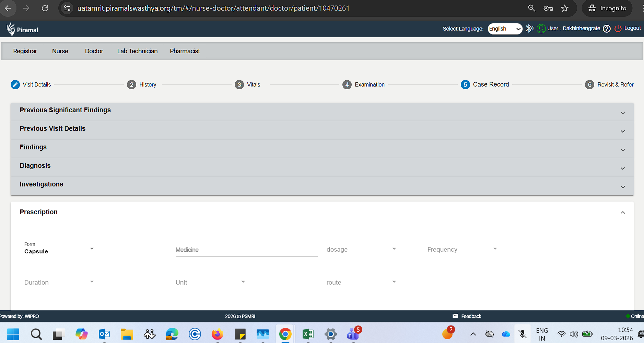
Task: Collapse the Prescription section
Action: (622, 213)
